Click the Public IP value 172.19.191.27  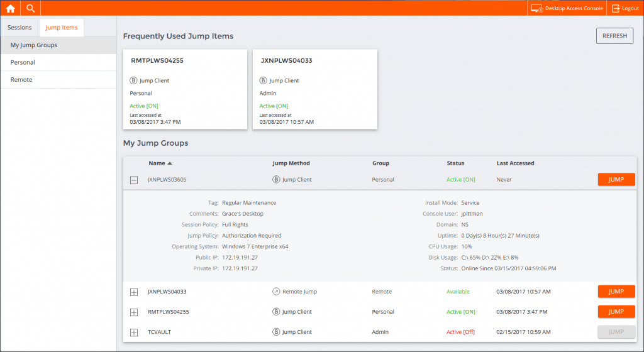240,258
